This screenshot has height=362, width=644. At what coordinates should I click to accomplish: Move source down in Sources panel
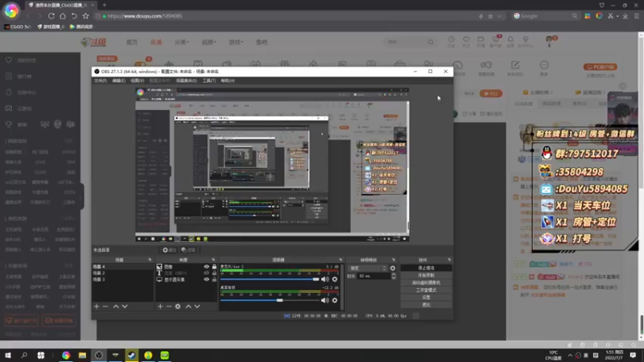[x=197, y=306]
